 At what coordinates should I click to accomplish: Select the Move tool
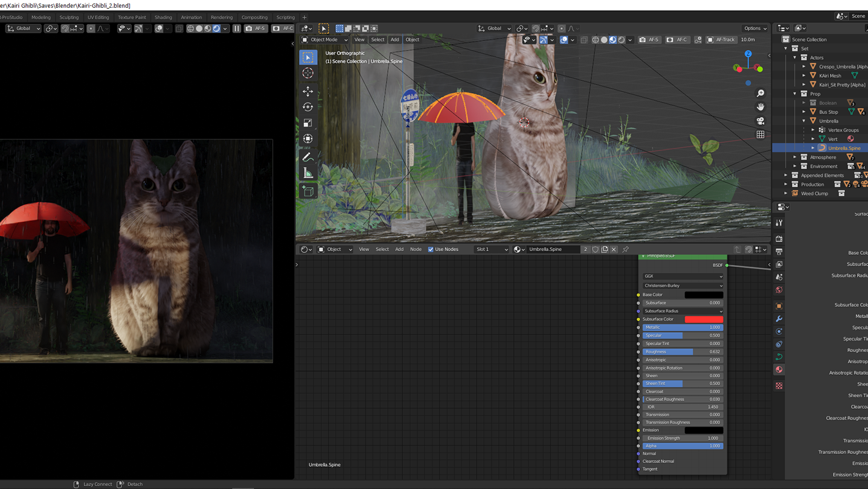pyautogui.click(x=308, y=91)
